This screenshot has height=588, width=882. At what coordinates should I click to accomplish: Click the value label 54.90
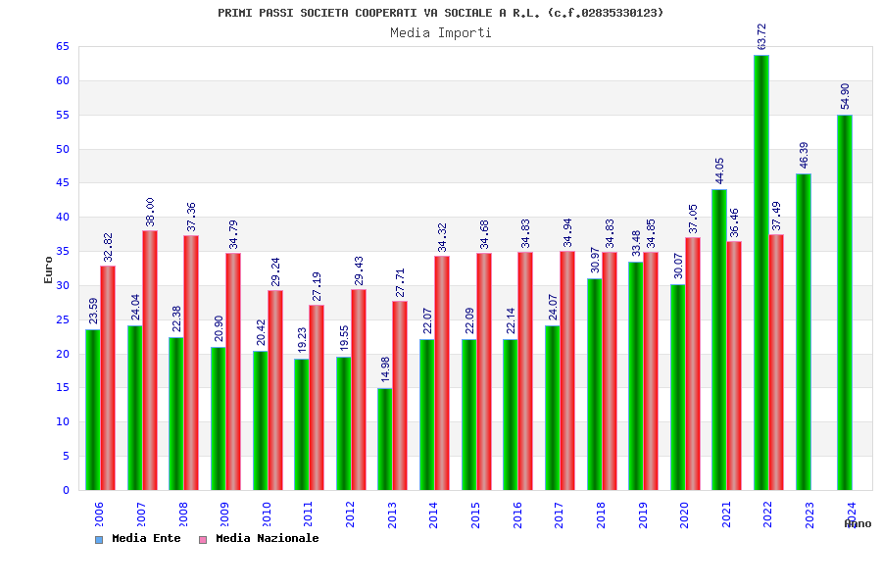click(845, 96)
